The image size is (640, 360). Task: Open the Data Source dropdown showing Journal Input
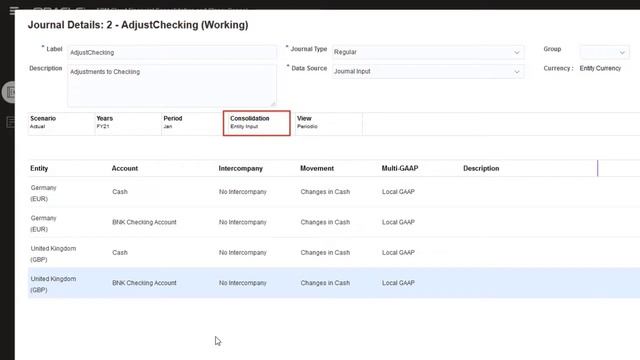click(x=427, y=71)
